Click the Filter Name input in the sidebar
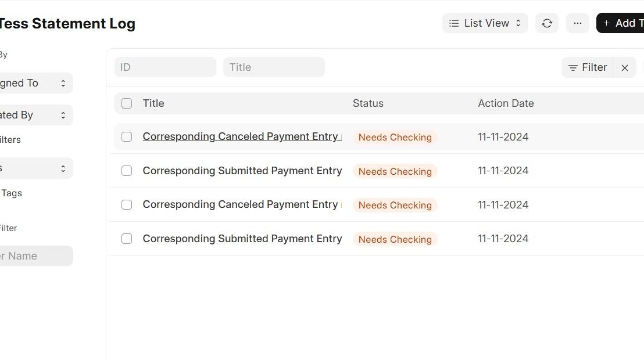Viewport: 644px width, 360px height. (x=35, y=256)
